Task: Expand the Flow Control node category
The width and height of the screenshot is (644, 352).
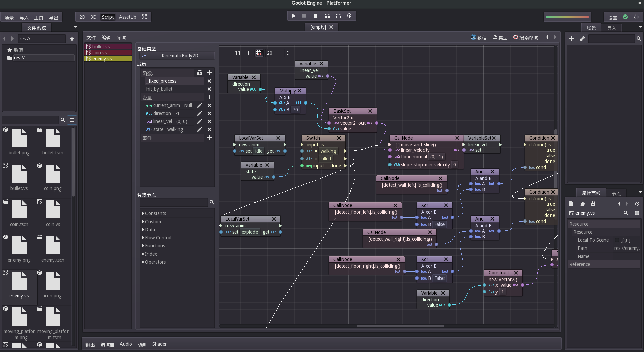Action: (x=158, y=238)
